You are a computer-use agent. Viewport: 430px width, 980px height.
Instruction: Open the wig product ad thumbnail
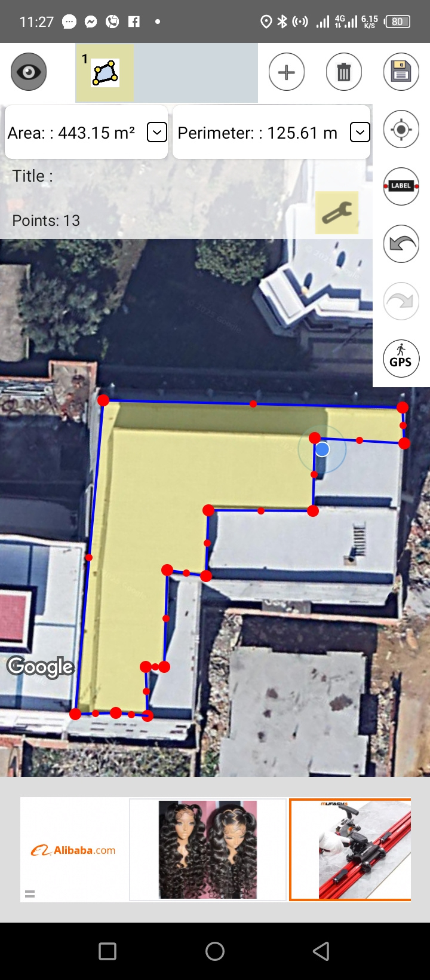[x=208, y=850]
